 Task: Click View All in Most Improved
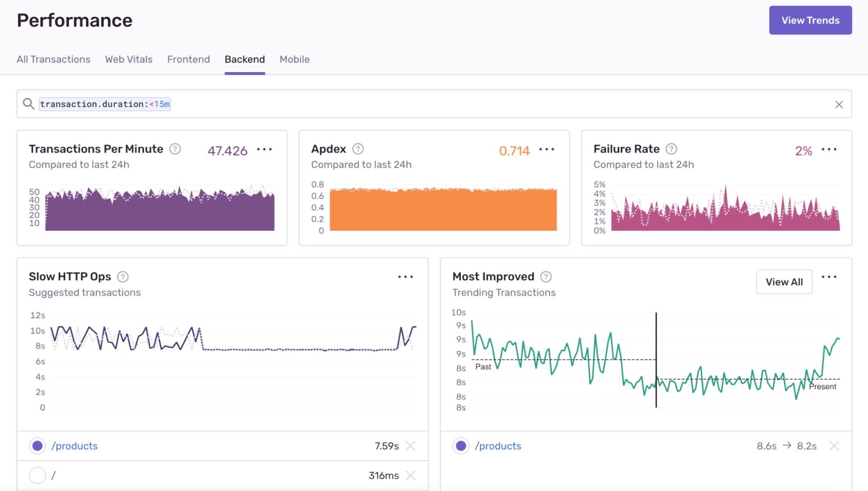(784, 282)
